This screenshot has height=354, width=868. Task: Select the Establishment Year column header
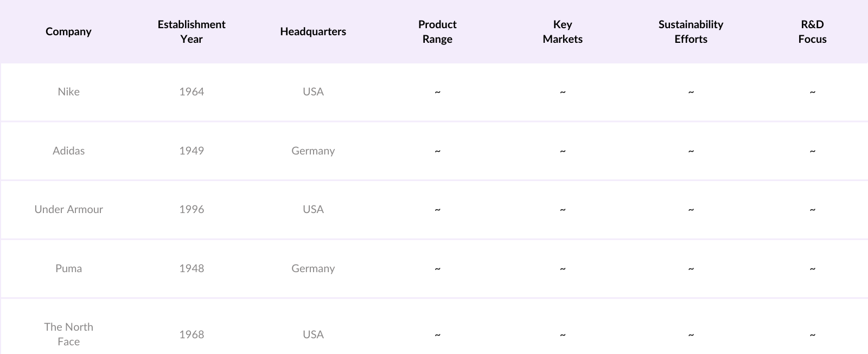192,31
